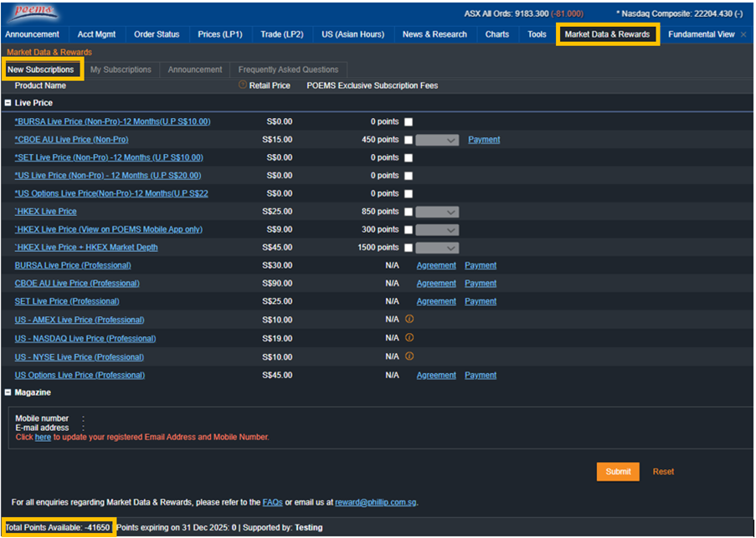This screenshot has height=538, width=756.
Task: Click info icon for US - AMEX Live Price
Action: point(409,320)
